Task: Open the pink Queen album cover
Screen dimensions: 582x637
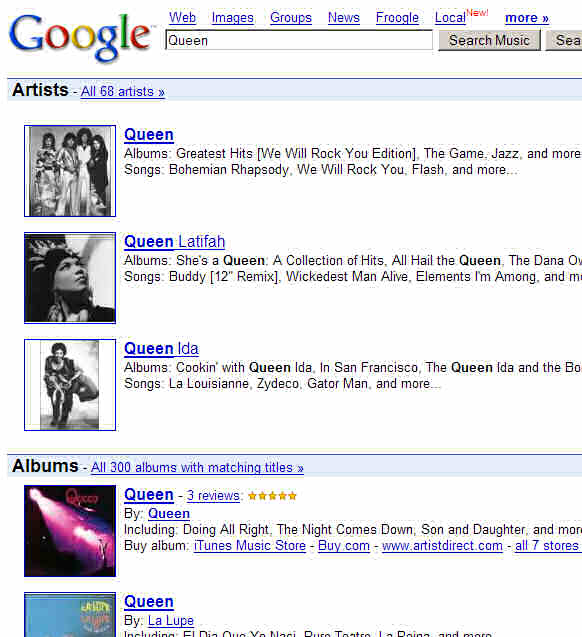Action: (x=70, y=531)
